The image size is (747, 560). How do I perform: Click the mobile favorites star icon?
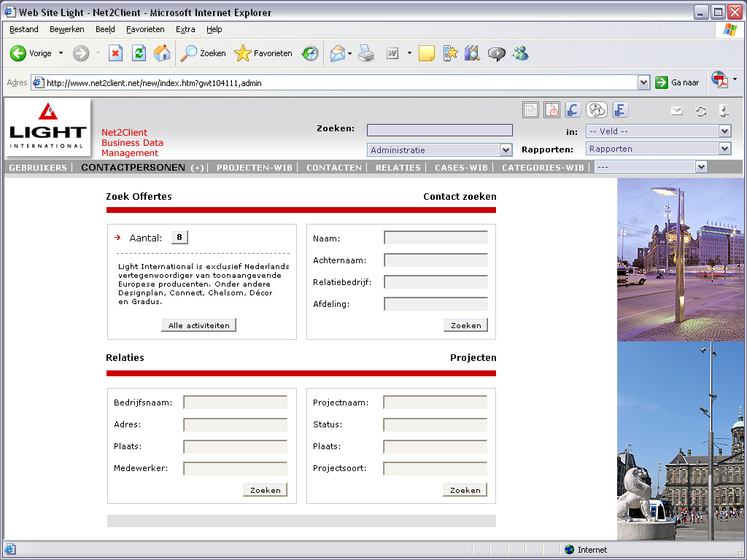[449, 53]
